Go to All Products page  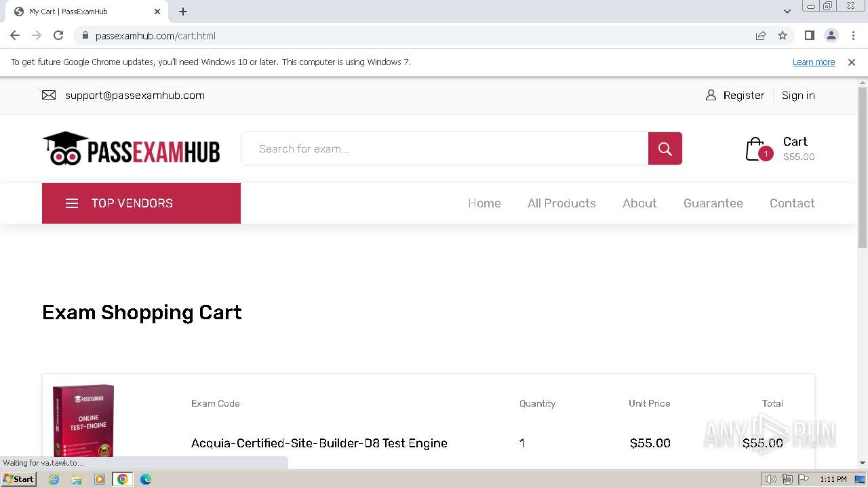tap(561, 203)
